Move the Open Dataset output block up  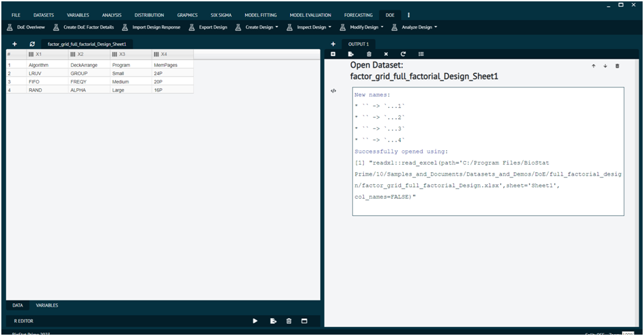coord(593,66)
